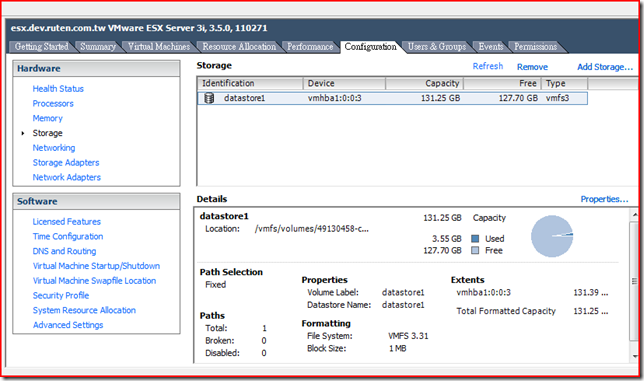Open Health Status in Hardware
The image size is (644, 381).
58,89
